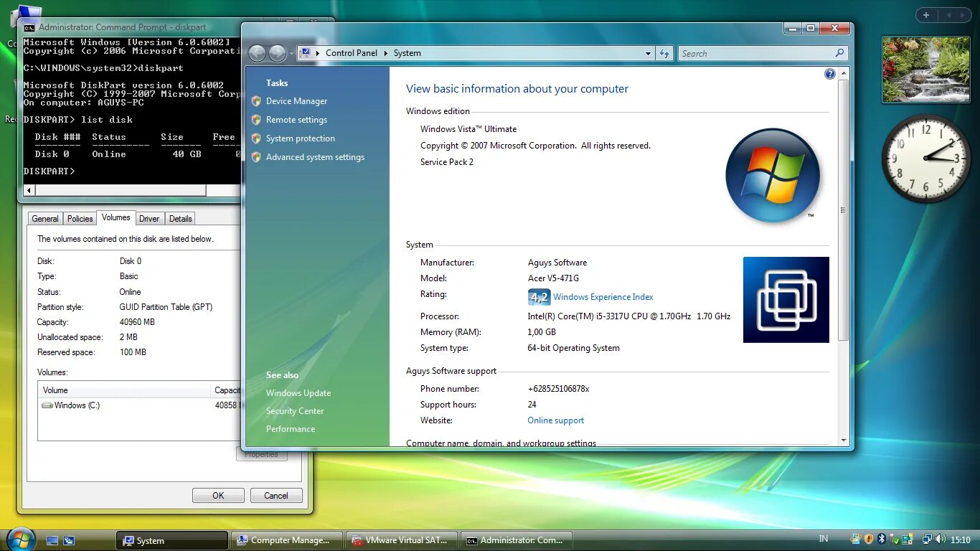Click the shield icon beside System protection
The height and width of the screenshot is (551, 980).
256,138
